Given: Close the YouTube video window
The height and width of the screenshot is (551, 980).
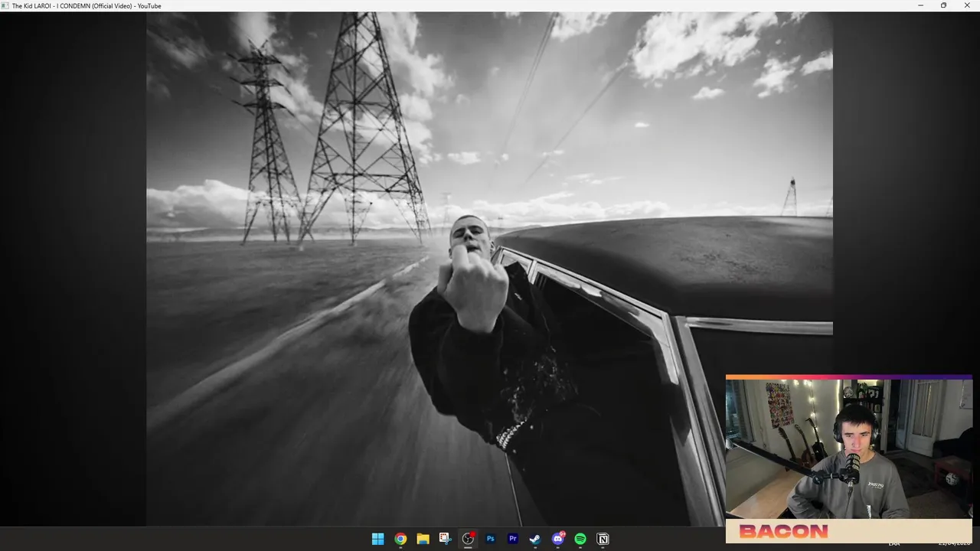Looking at the screenshot, I should point(968,5).
